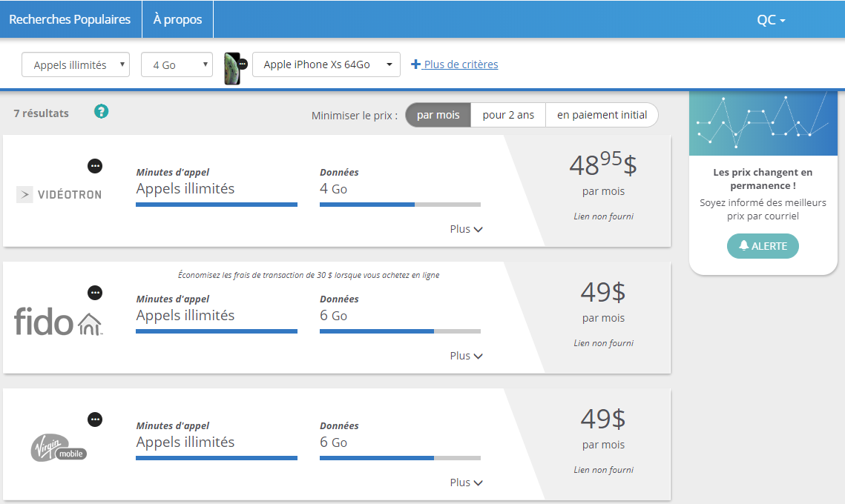This screenshot has height=504, width=845.
Task: Expand Plus details for the Fido plan
Action: coord(466,356)
